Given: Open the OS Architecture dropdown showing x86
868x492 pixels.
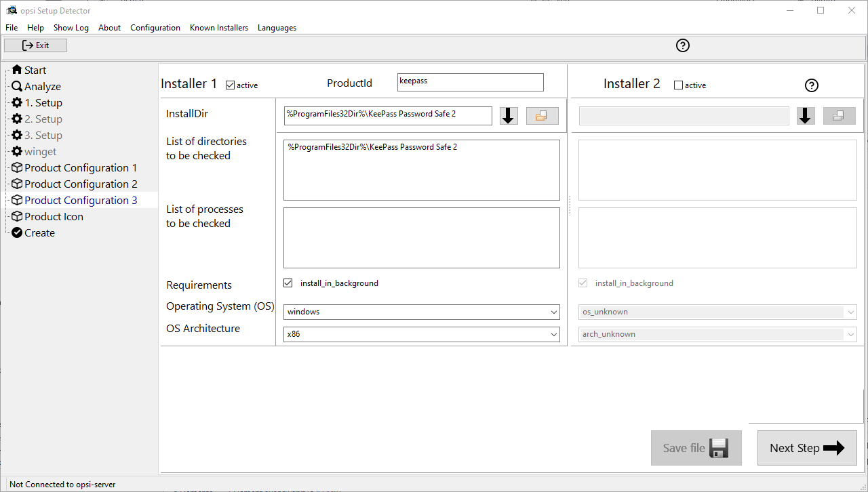Looking at the screenshot, I should click(422, 334).
